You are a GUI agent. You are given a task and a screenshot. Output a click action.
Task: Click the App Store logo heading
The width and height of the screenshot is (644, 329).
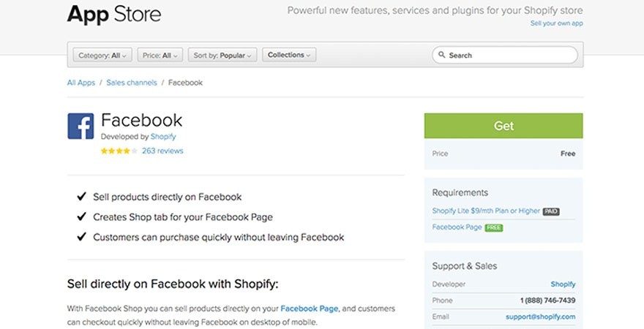[114, 14]
